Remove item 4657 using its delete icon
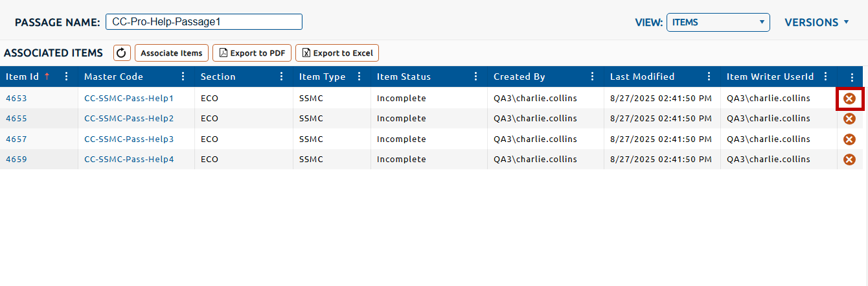The image size is (868, 286). point(849,139)
